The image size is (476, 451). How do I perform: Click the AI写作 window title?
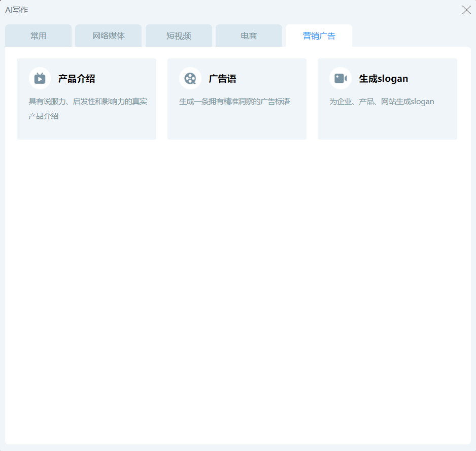[x=17, y=10]
